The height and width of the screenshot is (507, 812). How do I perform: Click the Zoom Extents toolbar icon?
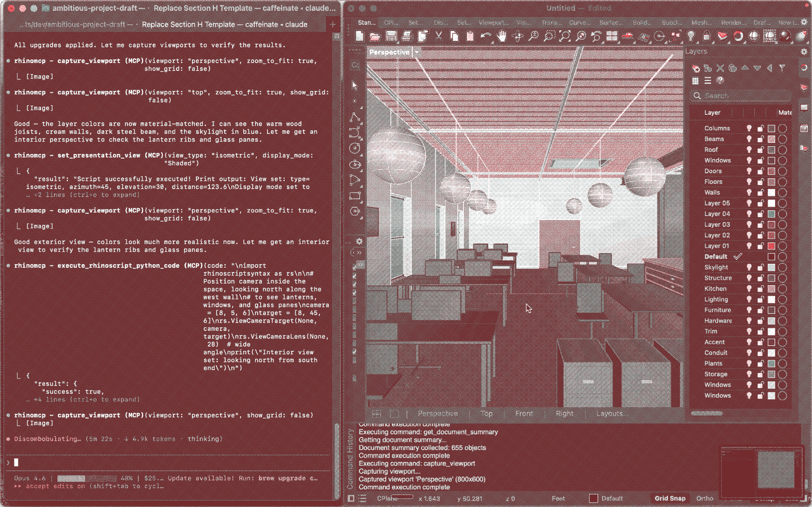[x=565, y=36]
